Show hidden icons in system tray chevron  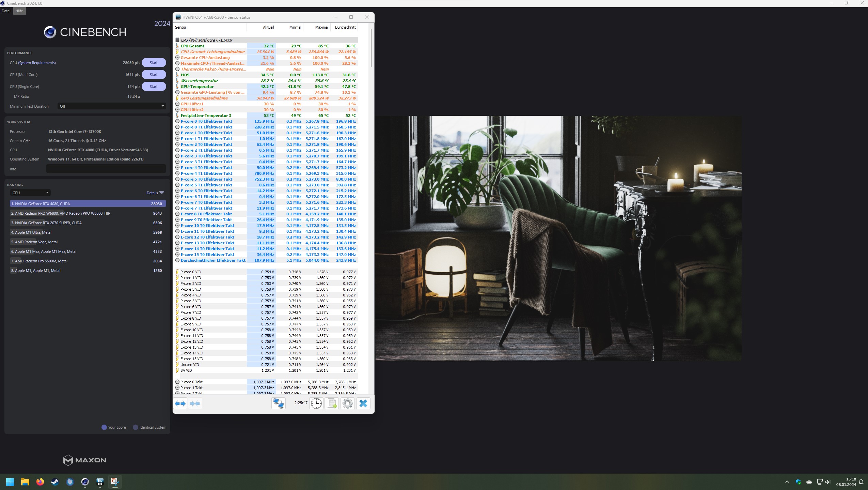point(787,482)
